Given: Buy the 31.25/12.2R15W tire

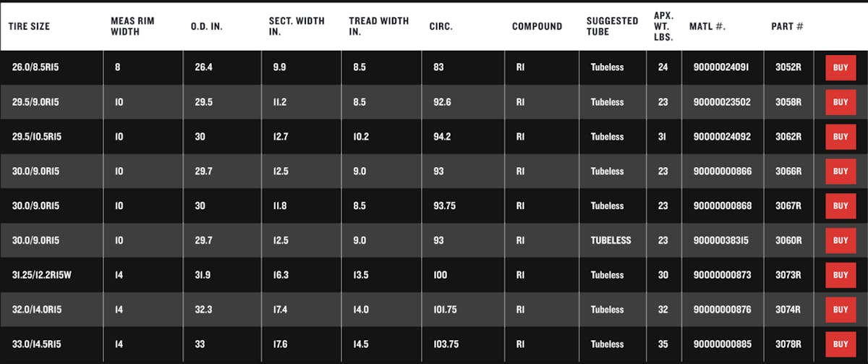Looking at the screenshot, I should (x=840, y=275).
